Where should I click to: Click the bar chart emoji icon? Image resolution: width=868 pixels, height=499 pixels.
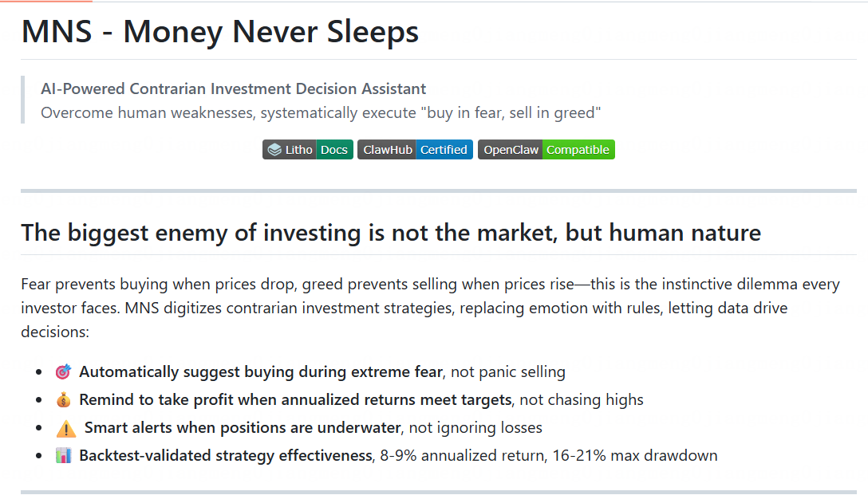click(x=64, y=456)
